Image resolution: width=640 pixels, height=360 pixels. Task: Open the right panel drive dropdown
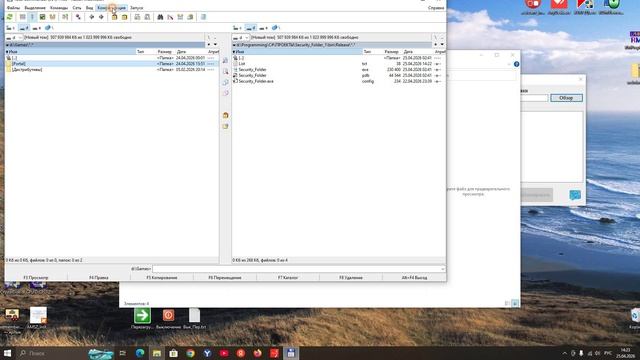pyautogui.click(x=241, y=38)
